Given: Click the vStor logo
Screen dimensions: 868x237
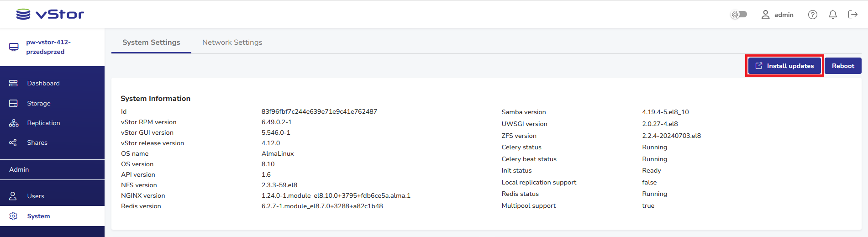Looking at the screenshot, I should [50, 15].
